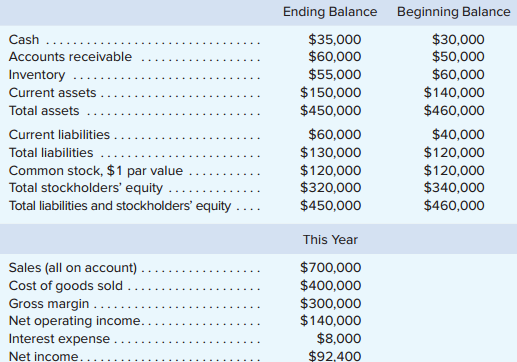Click Current assets ending value $150,000
Screen dimensions: 517x362
331,93
